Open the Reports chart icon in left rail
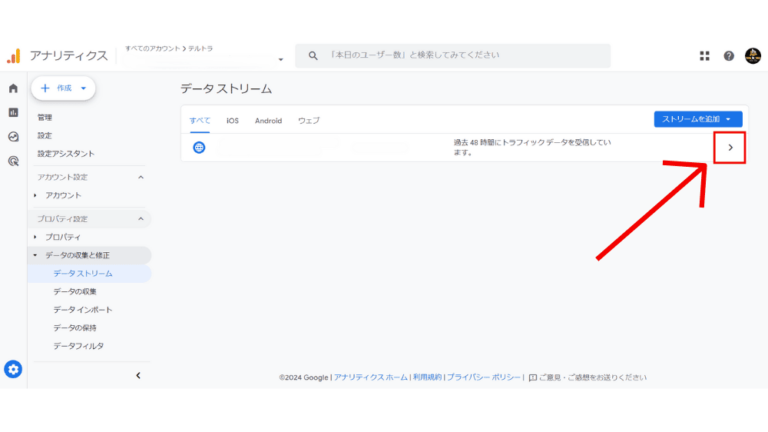This screenshot has height=432, width=768. pos(13,112)
